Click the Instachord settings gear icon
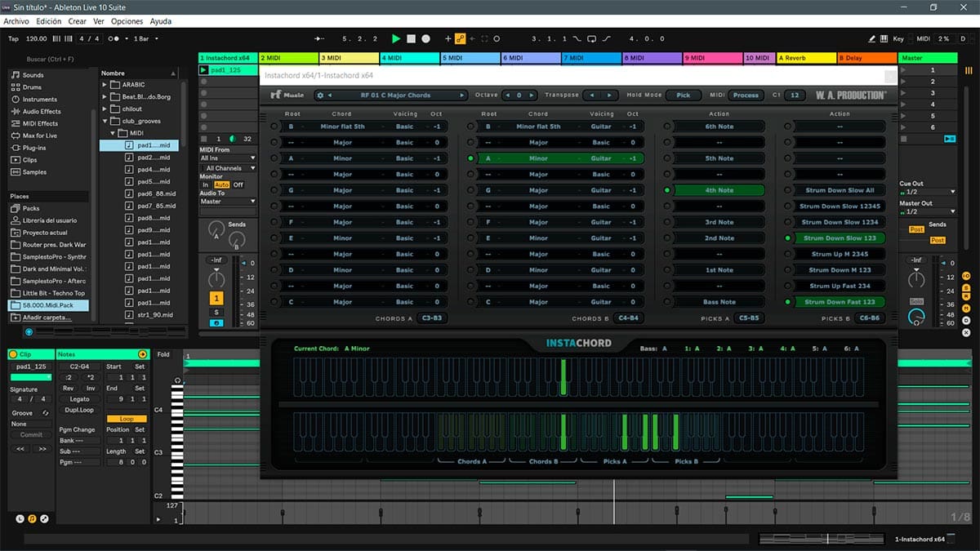Viewport: 980px width, 551px height. tap(320, 96)
